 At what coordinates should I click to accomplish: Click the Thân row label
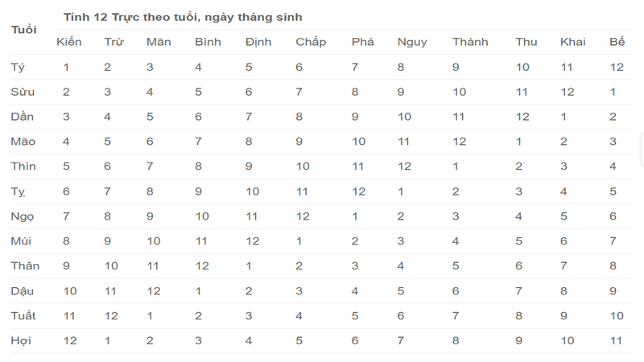click(25, 266)
